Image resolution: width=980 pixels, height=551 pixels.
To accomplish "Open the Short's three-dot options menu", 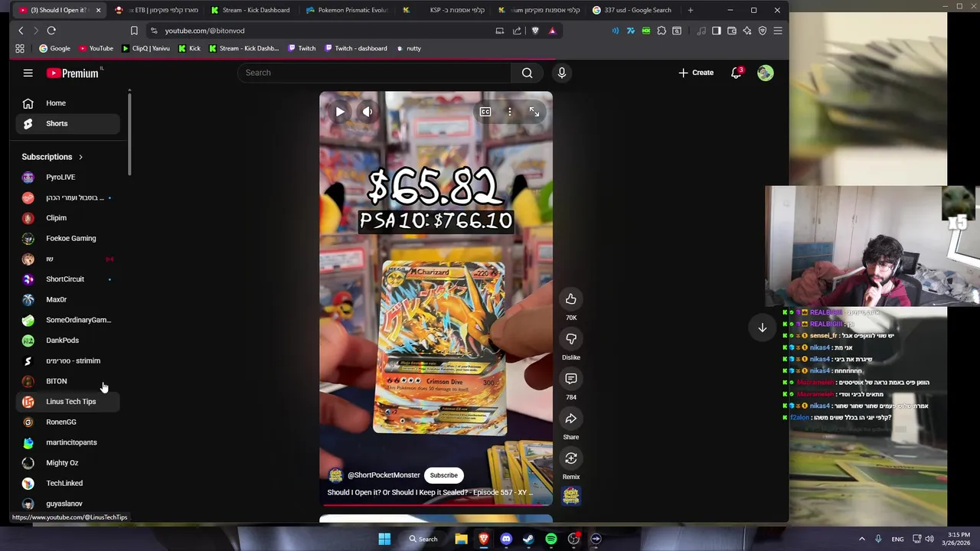I will click(x=510, y=112).
